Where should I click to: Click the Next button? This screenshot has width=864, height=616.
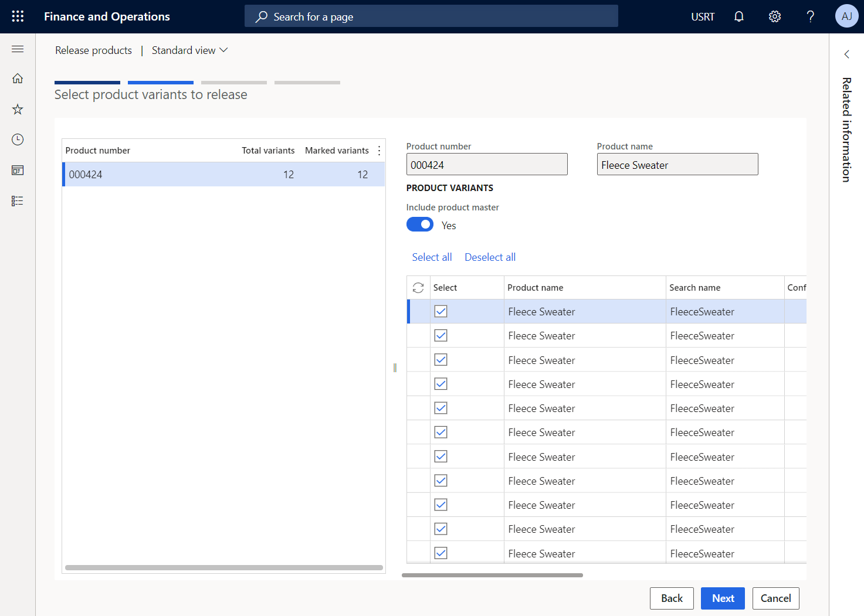pyautogui.click(x=723, y=598)
